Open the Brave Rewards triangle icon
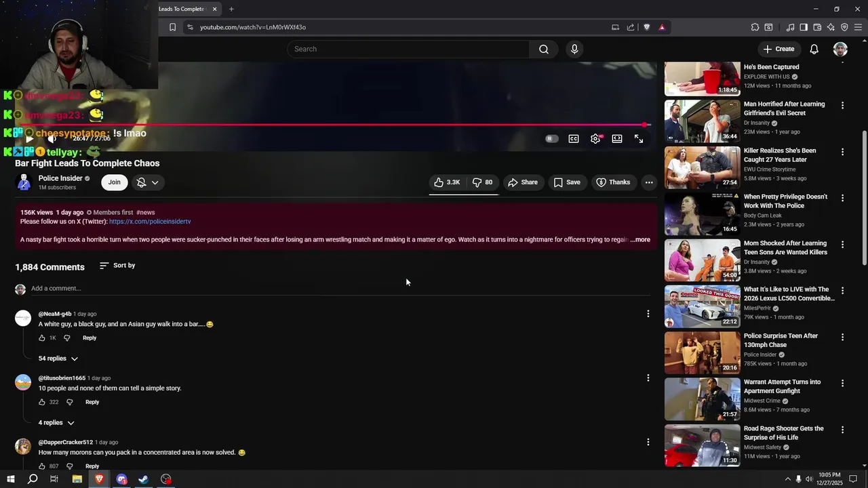The height and width of the screenshot is (488, 868). 662,27
